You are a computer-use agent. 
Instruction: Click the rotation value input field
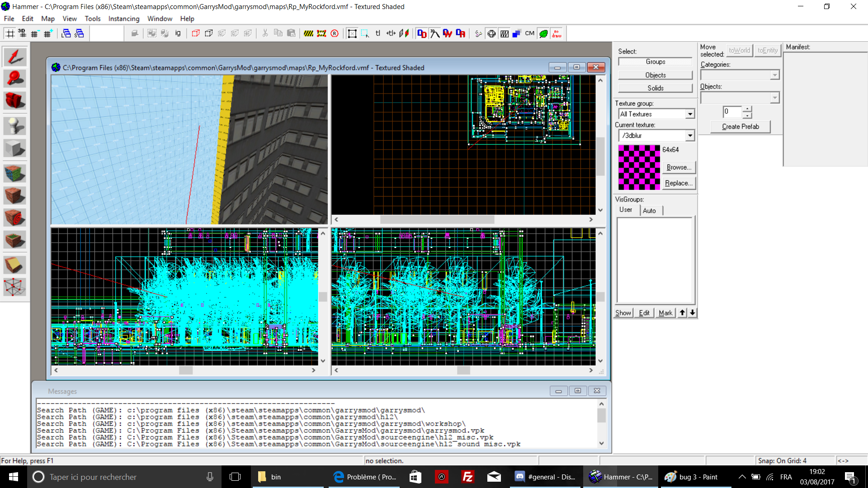733,112
